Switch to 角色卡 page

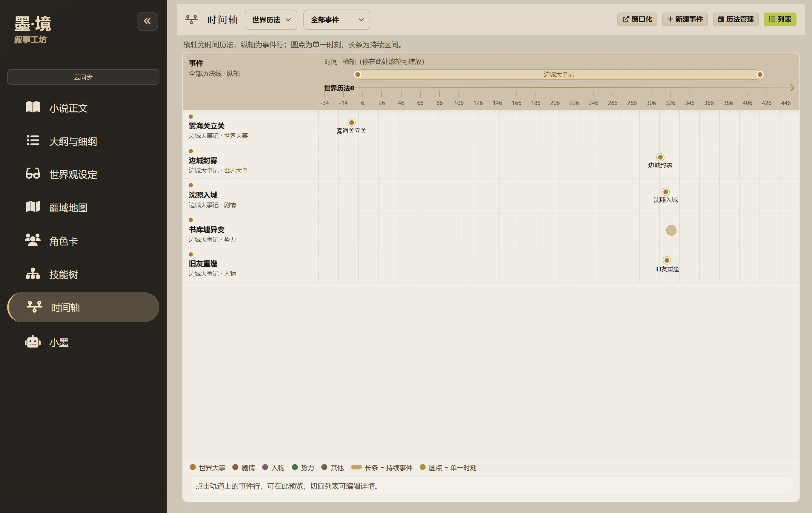[83, 241]
